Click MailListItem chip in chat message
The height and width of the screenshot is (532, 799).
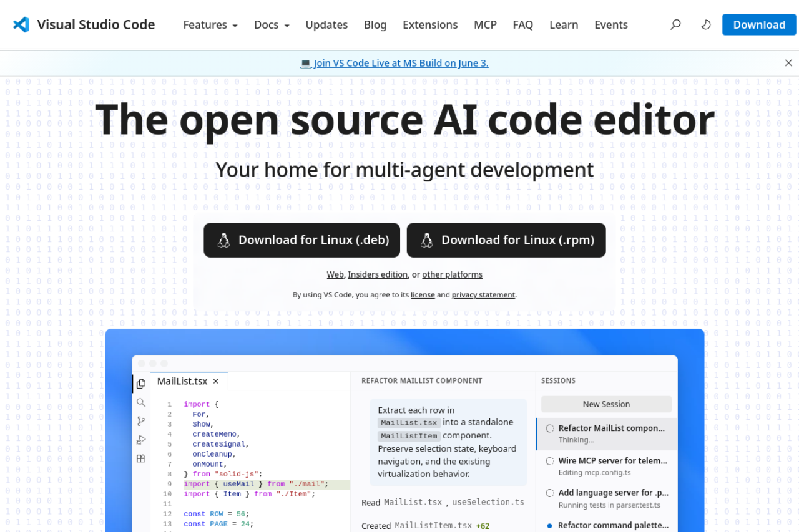(409, 436)
